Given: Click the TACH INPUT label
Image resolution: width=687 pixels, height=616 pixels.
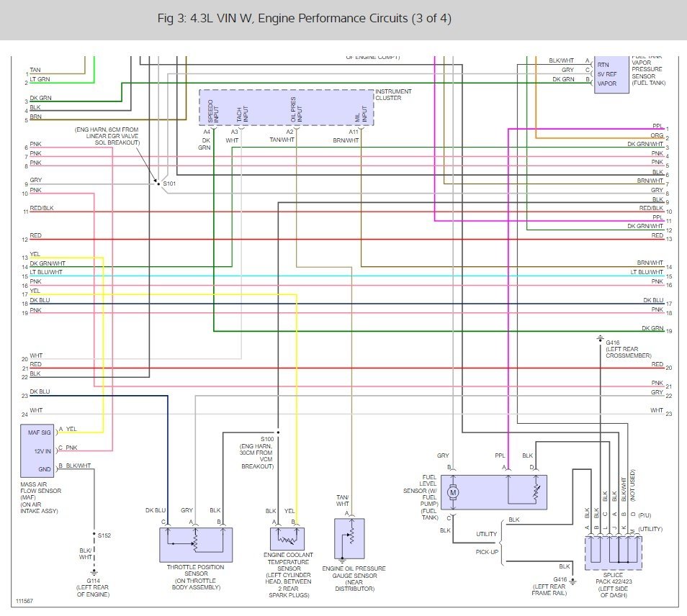Looking at the screenshot, I should pyautogui.click(x=242, y=114).
